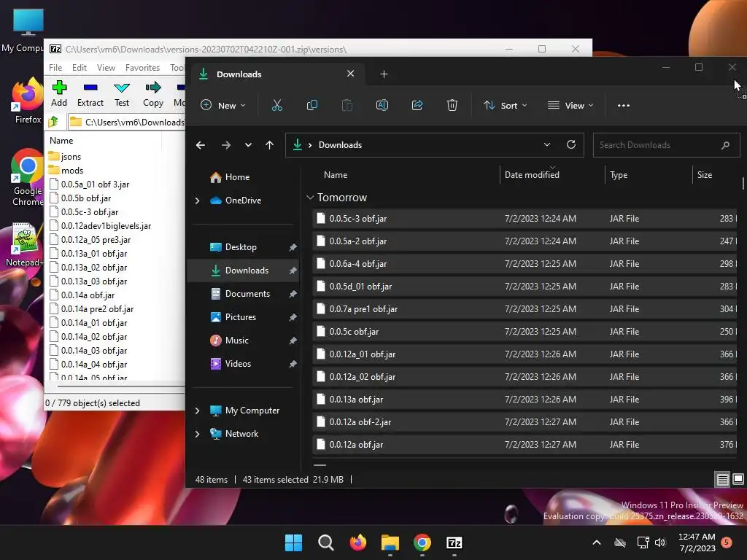Collapse the Tomorrow group
747x560 pixels.
click(310, 197)
